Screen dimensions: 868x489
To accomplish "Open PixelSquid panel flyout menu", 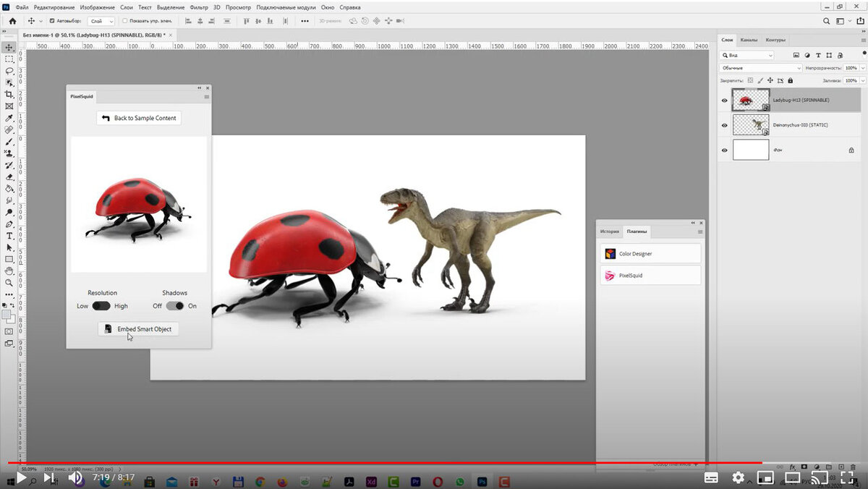I will tap(206, 96).
